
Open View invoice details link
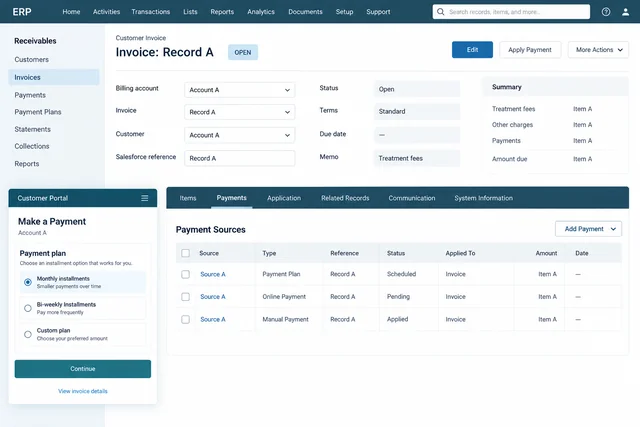[83, 391]
